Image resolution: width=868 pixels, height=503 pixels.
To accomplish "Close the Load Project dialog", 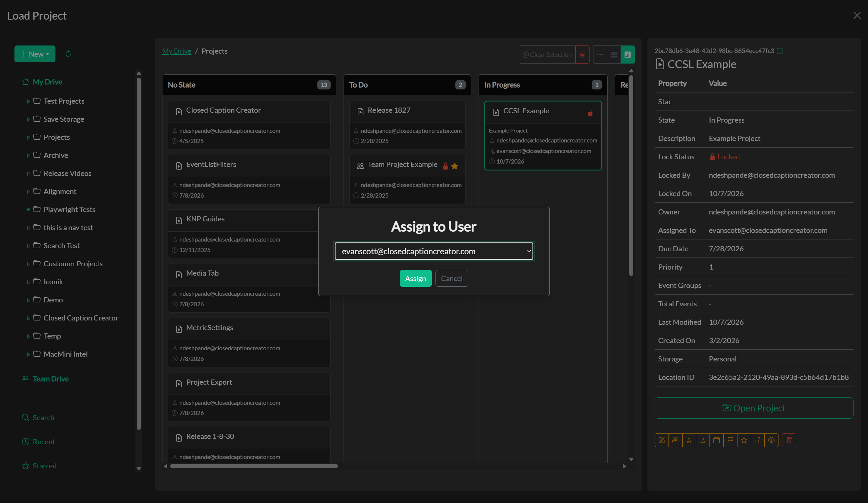I will click(857, 15).
